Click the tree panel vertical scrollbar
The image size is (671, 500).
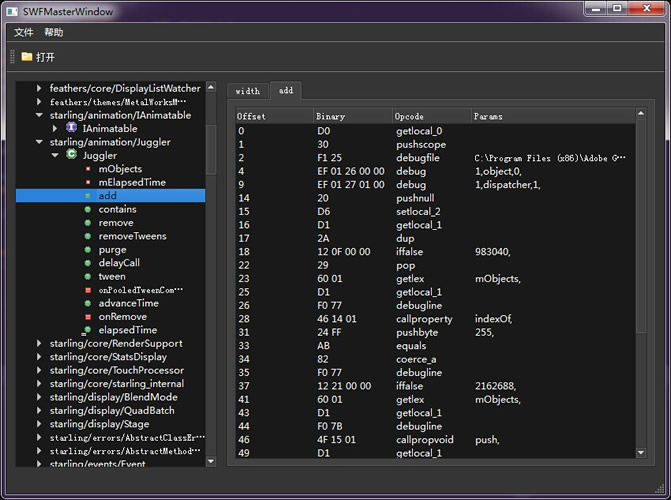[210, 150]
